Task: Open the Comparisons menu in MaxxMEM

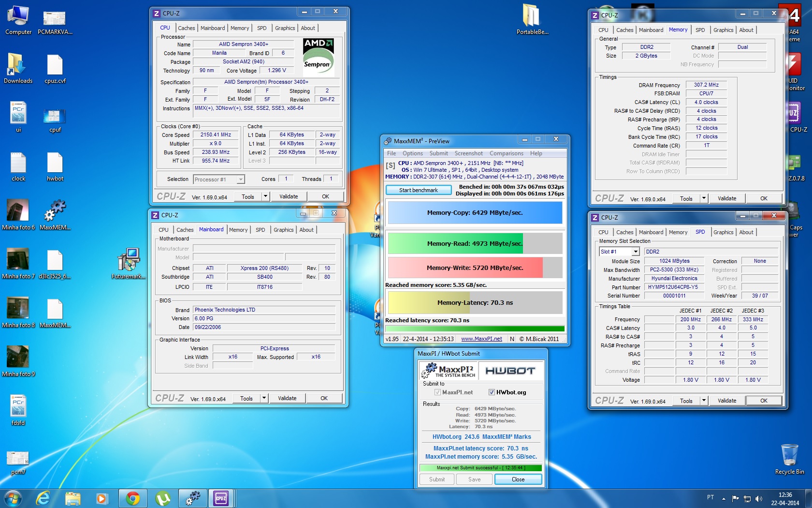Action: 506,153
